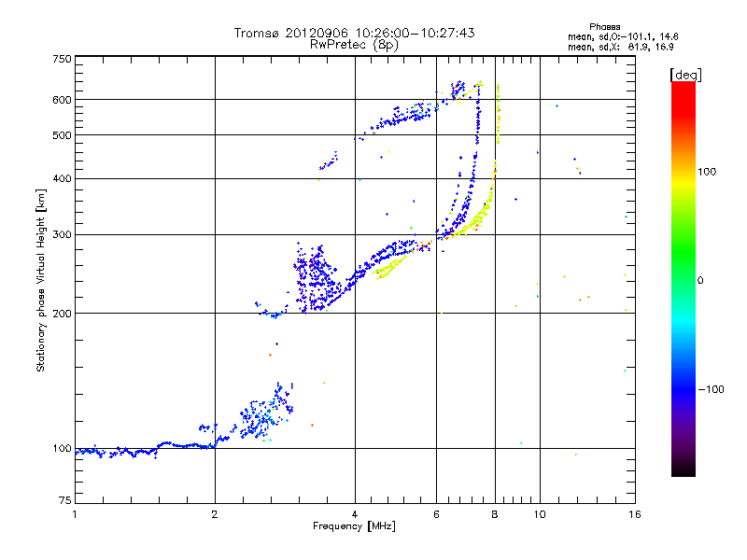Click the colorbar tick label '100'
The height and width of the screenshot is (560, 747).
coord(707,172)
